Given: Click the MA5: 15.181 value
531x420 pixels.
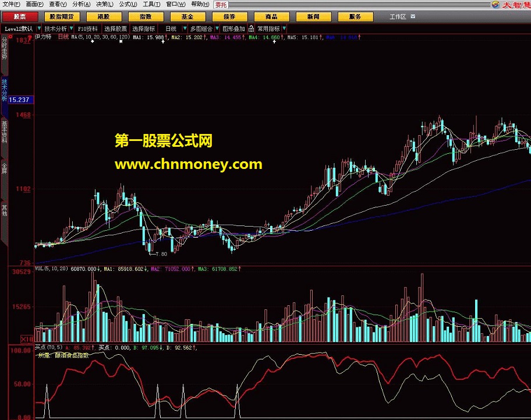Looking at the screenshot, I should [303, 37].
